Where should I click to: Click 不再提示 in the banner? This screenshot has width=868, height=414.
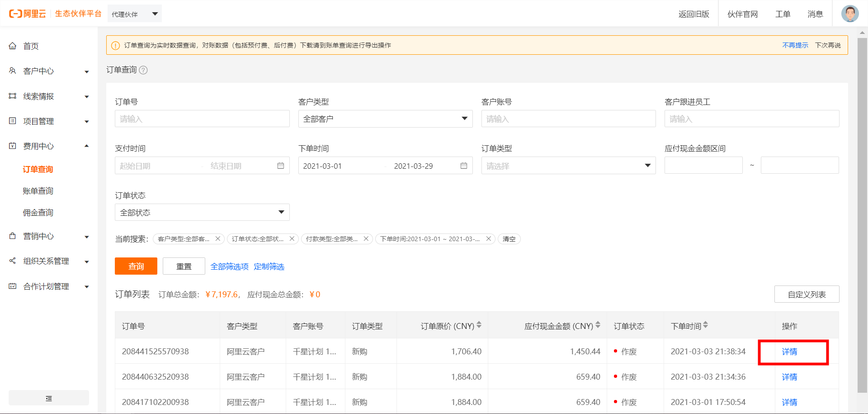[795, 45]
